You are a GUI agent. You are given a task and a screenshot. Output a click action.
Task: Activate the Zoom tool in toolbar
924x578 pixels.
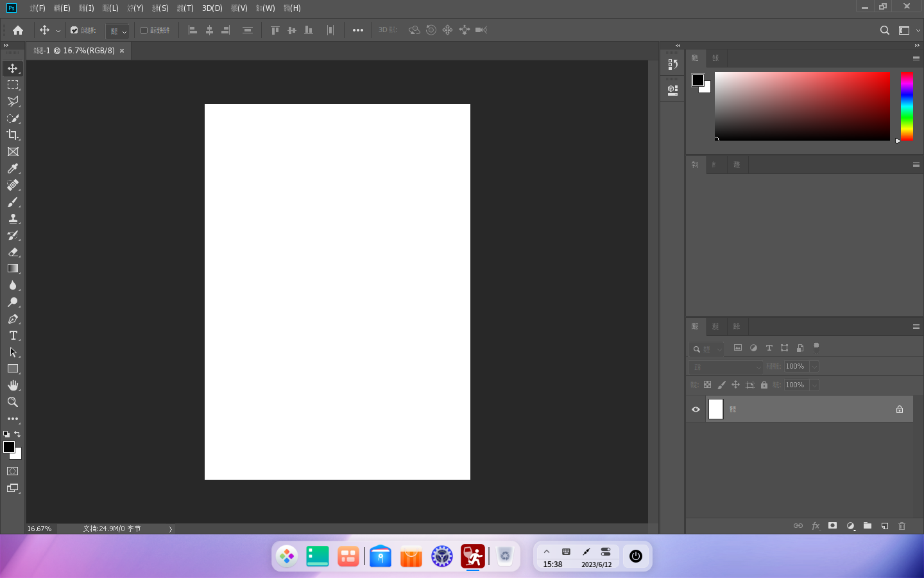pyautogui.click(x=13, y=402)
